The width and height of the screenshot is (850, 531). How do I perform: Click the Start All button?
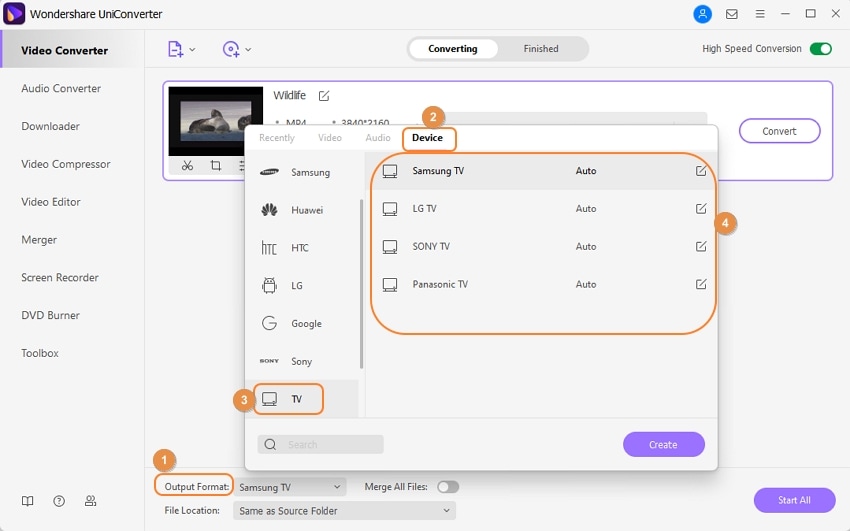point(794,500)
